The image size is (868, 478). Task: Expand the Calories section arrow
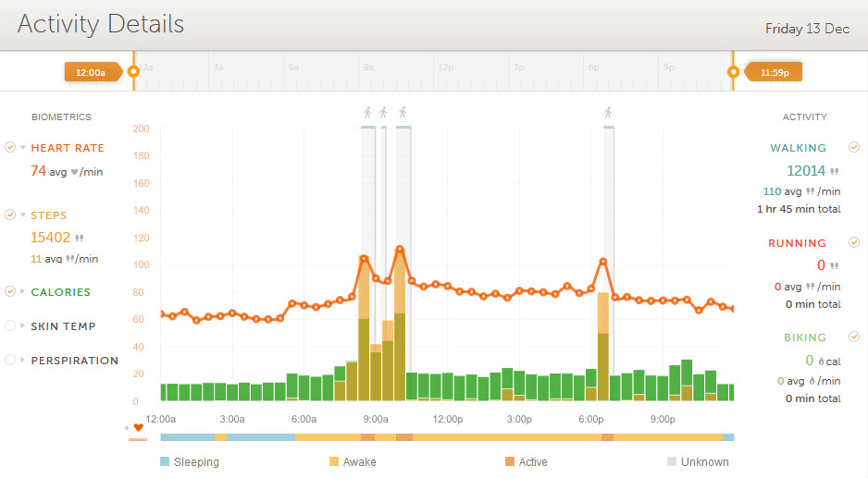click(23, 292)
